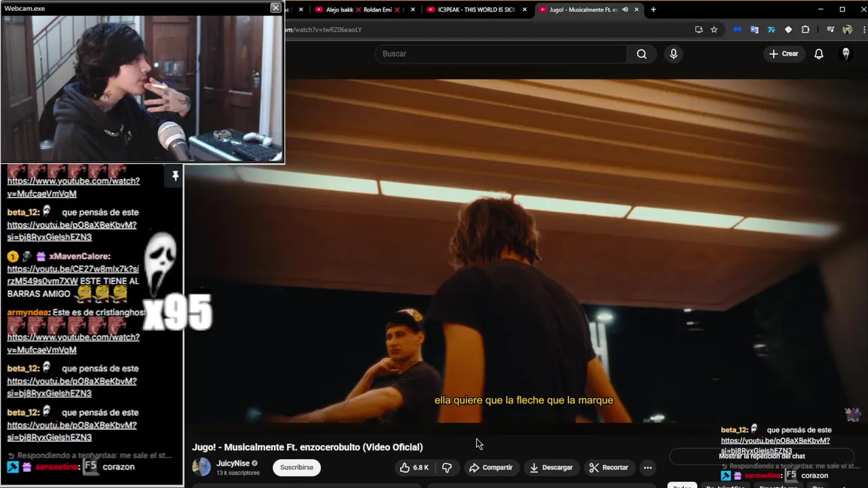Switch to IC3PEAK - THIS WORLD IS SICK tab
The height and width of the screenshot is (488, 868).
[476, 9]
